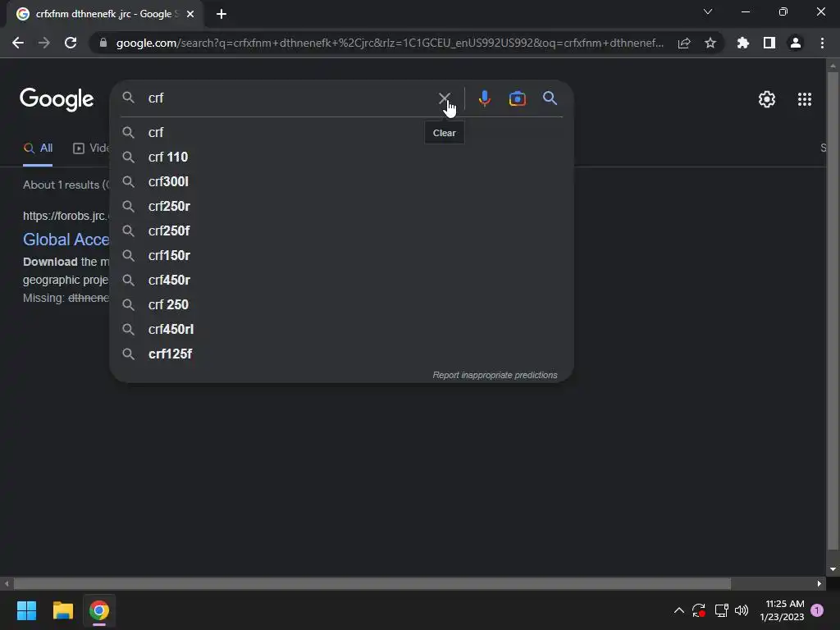The image size is (840, 630).
Task: Open the Google apps grid
Action: click(804, 99)
